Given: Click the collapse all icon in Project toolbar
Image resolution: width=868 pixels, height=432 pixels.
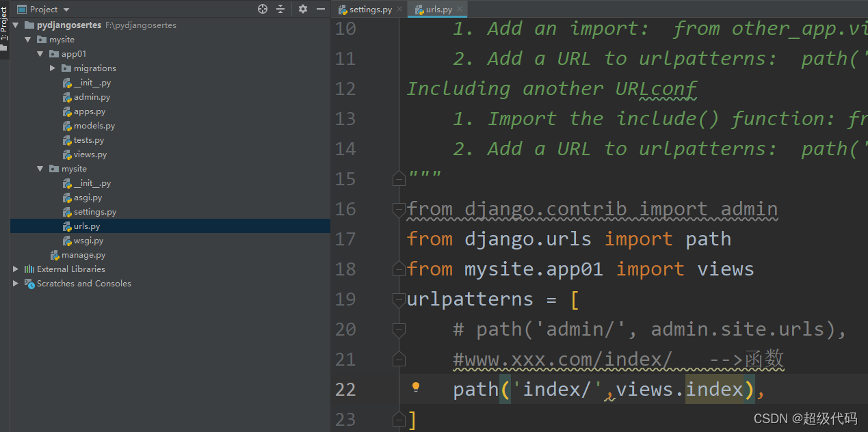Looking at the screenshot, I should (x=280, y=9).
